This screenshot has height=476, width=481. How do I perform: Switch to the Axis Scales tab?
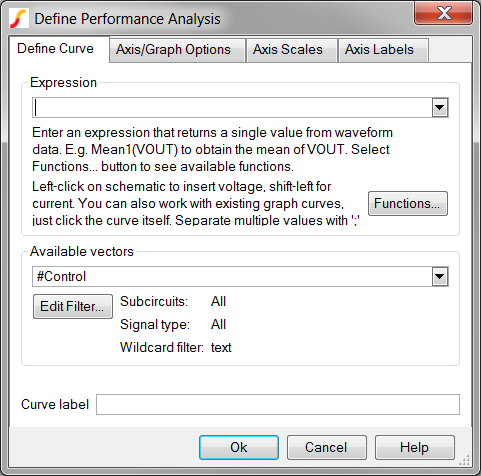[288, 50]
